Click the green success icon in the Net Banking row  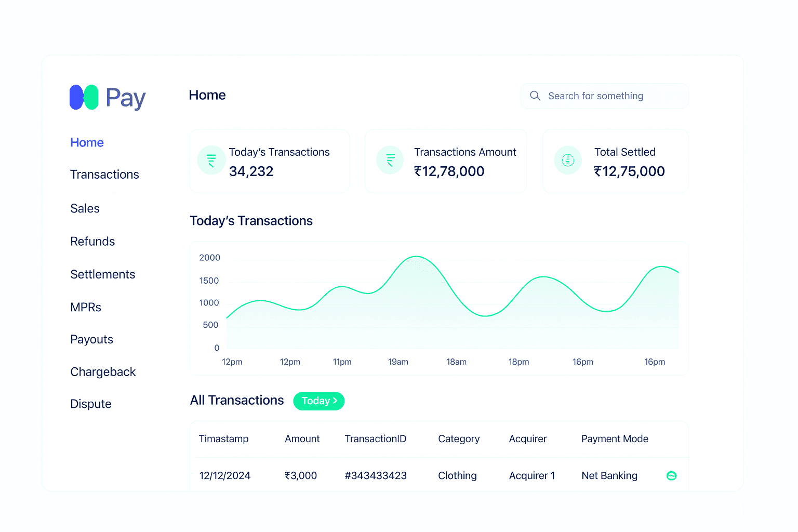[671, 475]
